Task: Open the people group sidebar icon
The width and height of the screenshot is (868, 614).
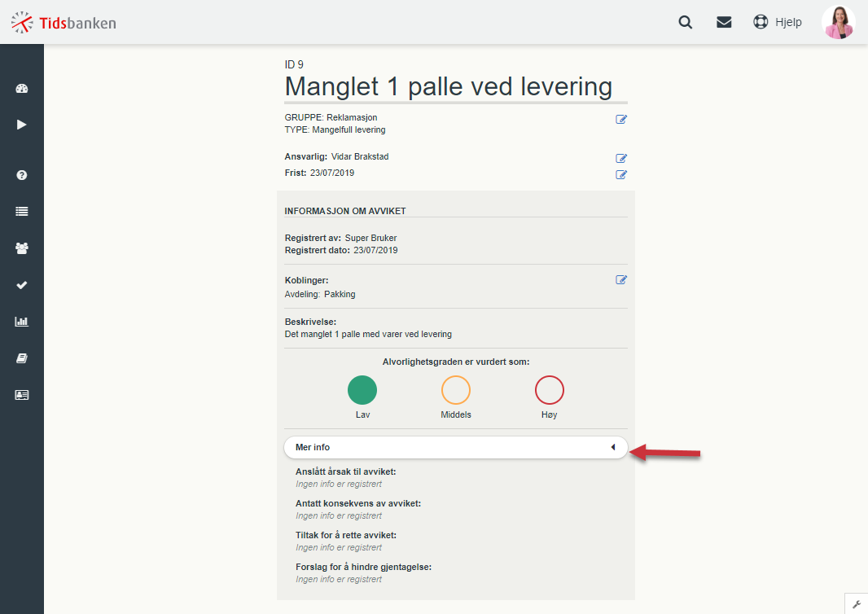Action: [22, 248]
